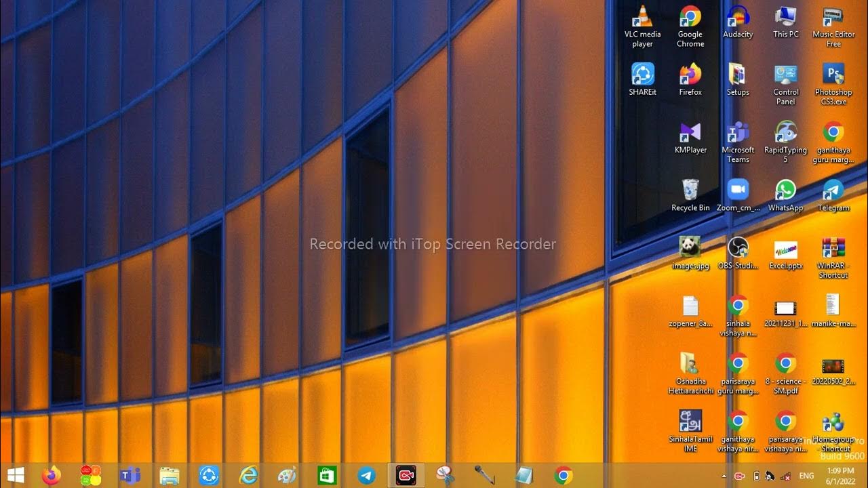868x488 pixels.
Task: Select Zoom_cm_ desktop shortcut
Action: (x=738, y=195)
